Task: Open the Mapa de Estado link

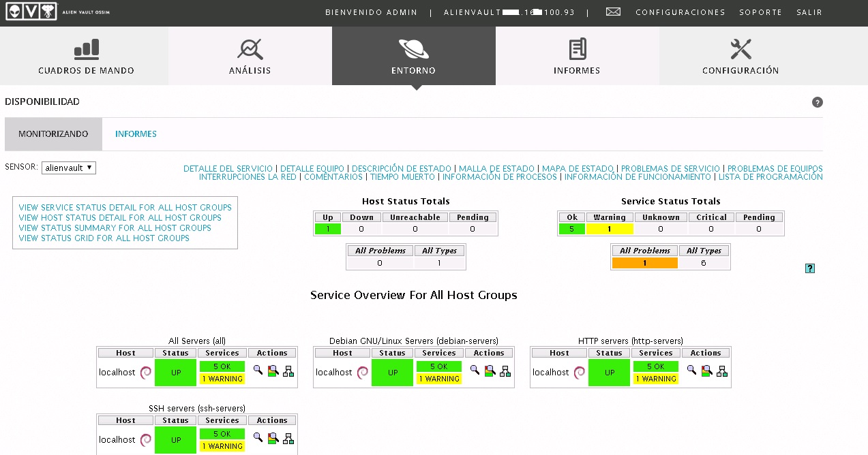Action: (x=578, y=169)
